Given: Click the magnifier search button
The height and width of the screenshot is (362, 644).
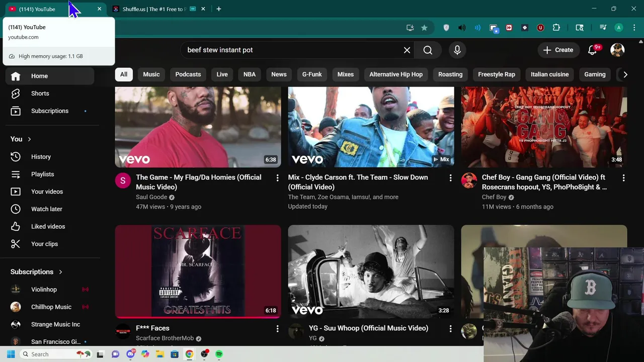Looking at the screenshot, I should pos(428,50).
